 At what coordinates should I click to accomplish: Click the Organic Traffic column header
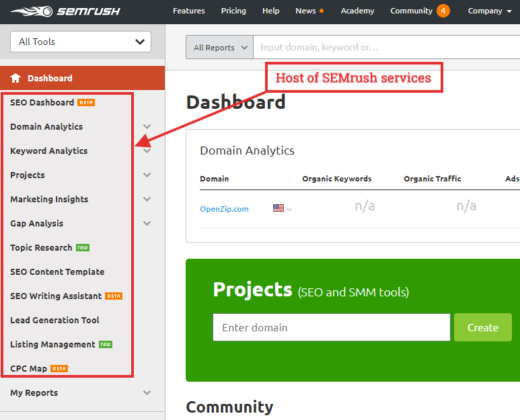pos(433,179)
